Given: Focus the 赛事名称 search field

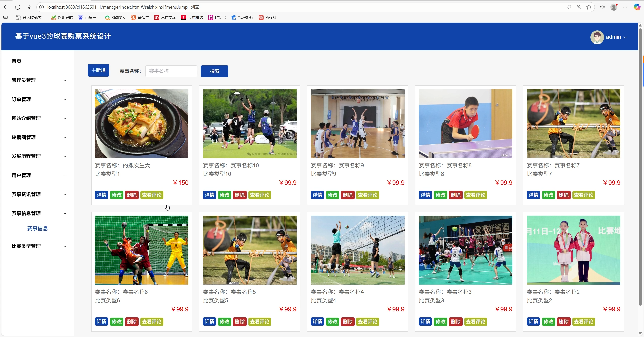Looking at the screenshot, I should click(x=171, y=71).
